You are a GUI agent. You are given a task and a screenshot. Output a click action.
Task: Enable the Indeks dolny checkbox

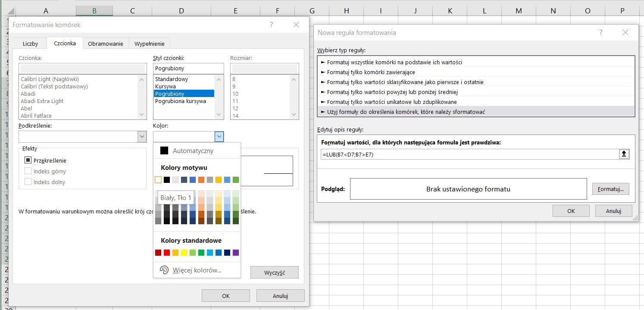pos(28,182)
